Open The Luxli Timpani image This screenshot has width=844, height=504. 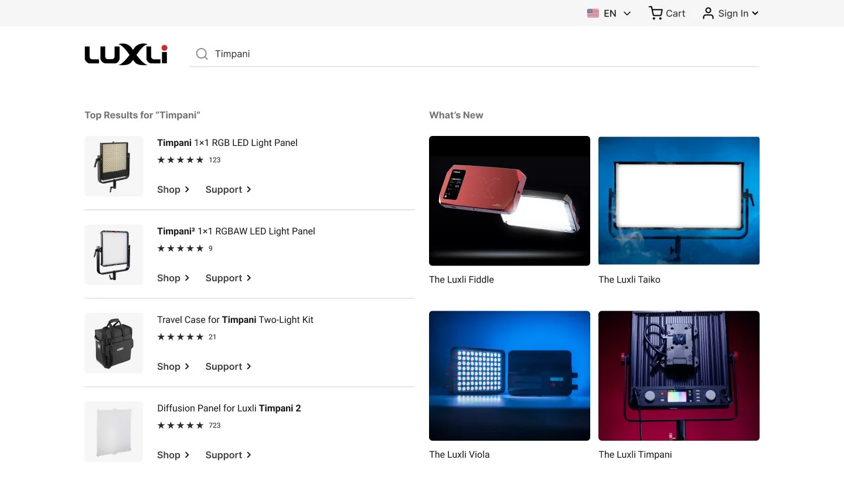tap(679, 376)
